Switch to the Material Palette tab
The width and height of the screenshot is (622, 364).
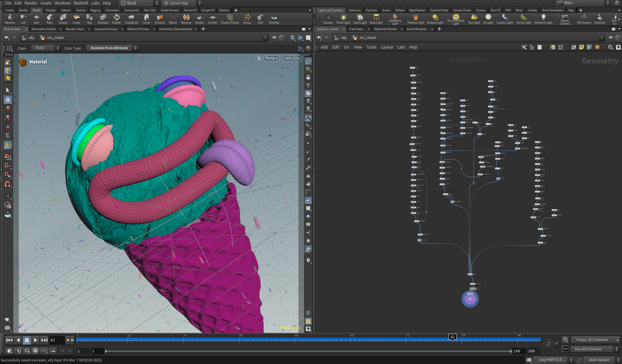(x=385, y=29)
